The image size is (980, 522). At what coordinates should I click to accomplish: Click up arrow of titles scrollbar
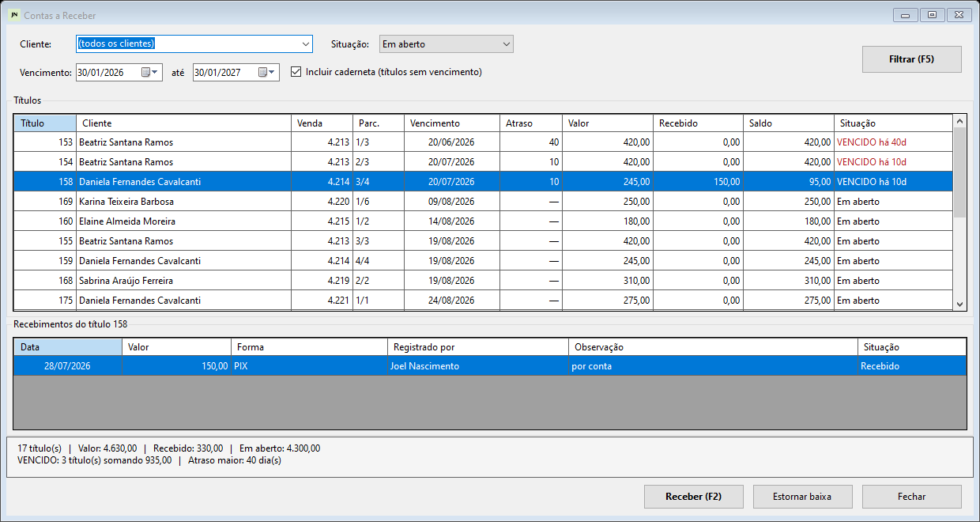(959, 122)
